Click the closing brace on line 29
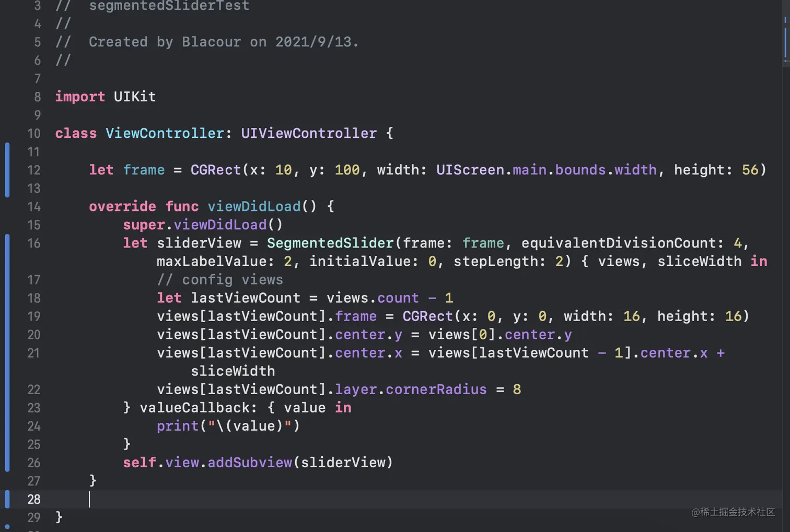 (59, 517)
